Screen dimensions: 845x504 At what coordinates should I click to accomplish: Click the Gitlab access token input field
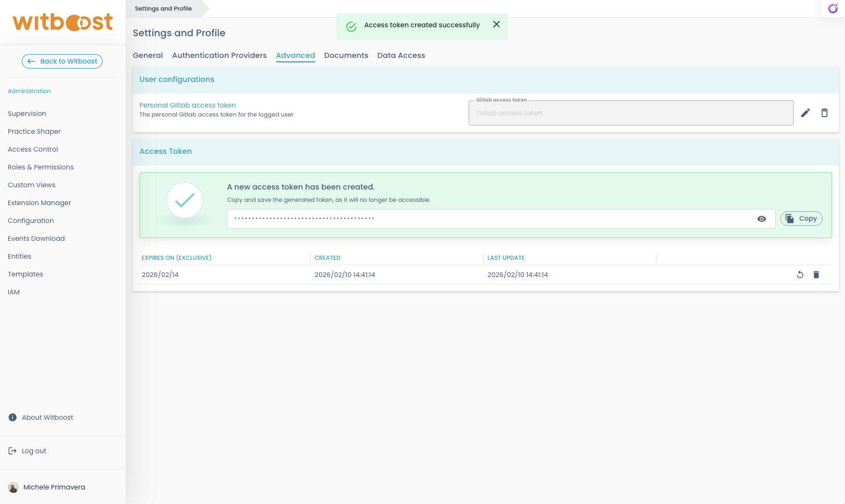coord(631,113)
